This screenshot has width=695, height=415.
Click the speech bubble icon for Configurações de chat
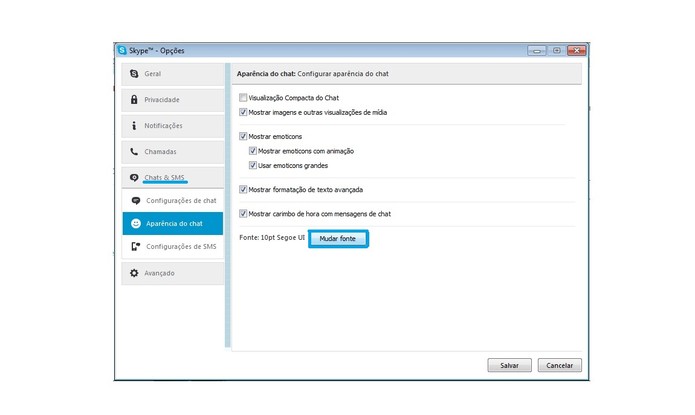(x=136, y=200)
